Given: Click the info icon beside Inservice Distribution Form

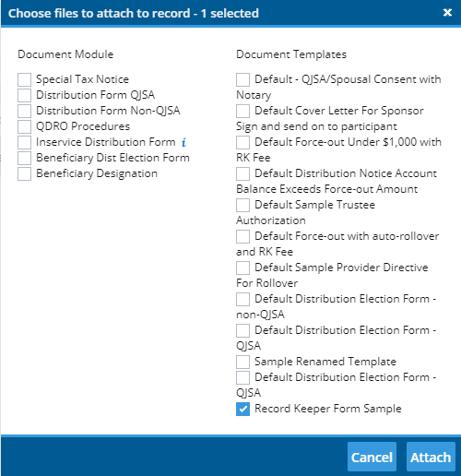Looking at the screenshot, I should click(183, 142).
